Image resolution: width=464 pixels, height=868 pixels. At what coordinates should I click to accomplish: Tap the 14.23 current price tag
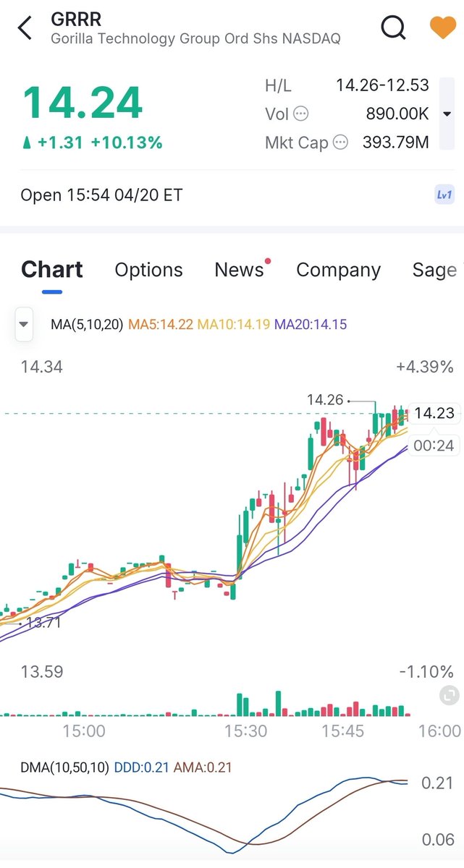(x=435, y=413)
